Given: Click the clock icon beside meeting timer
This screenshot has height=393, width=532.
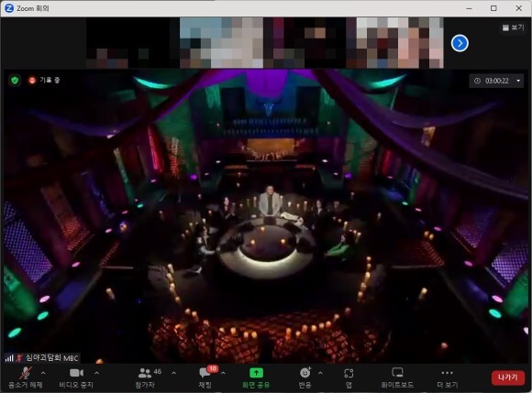Looking at the screenshot, I should pos(477,81).
